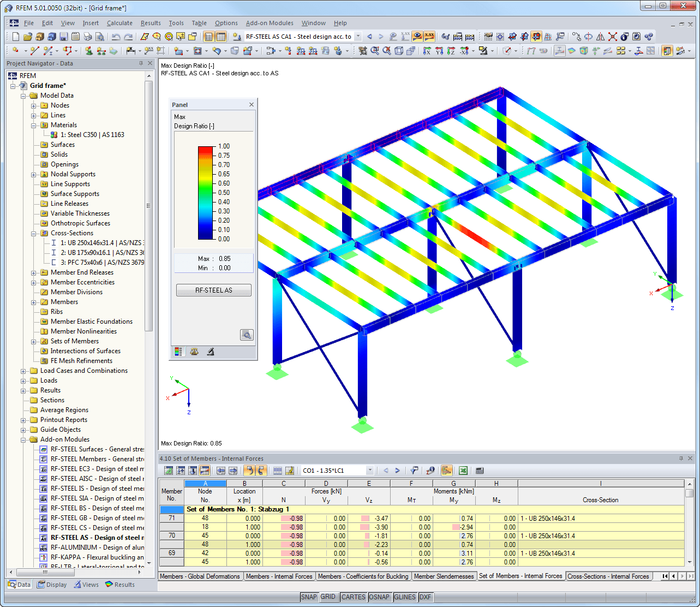700x607 pixels.
Task: Open the Results menu
Action: pos(151,23)
